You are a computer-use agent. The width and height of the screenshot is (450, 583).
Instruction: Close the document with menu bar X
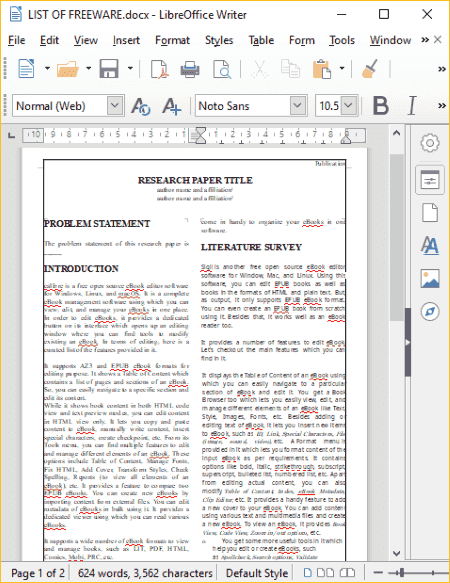(x=438, y=39)
